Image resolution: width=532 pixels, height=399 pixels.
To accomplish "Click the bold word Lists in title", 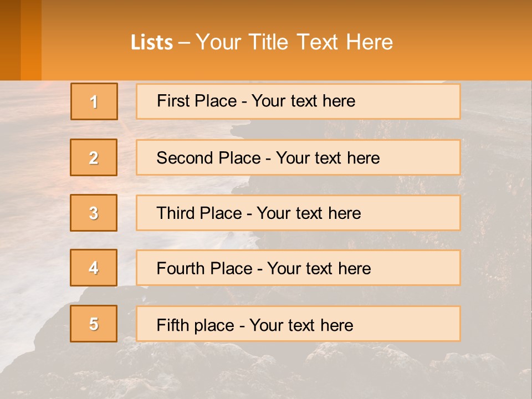I will (x=152, y=43).
